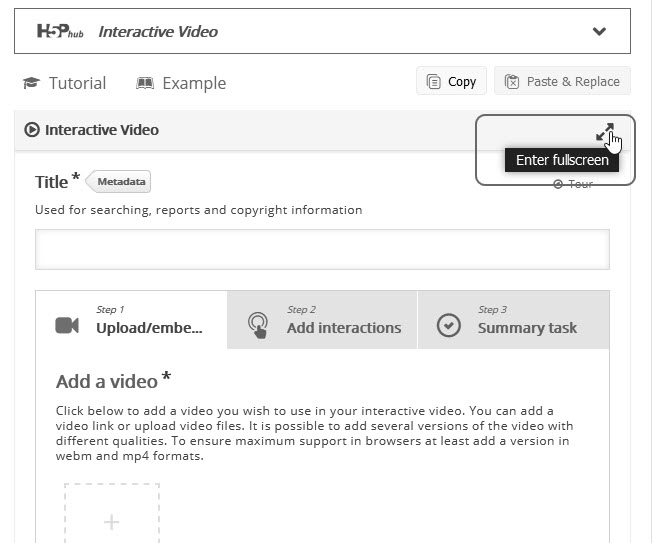
Task: Click the video camera icon in Step 1
Action: pyautogui.click(x=67, y=325)
